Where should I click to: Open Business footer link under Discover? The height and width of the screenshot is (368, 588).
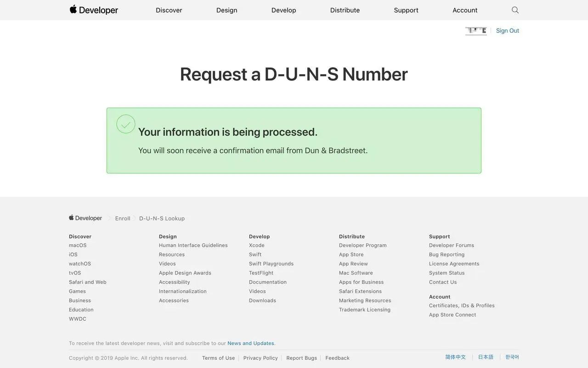point(80,300)
